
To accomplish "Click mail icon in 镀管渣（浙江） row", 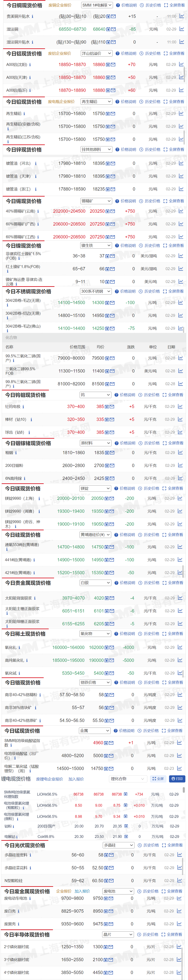I will [113, 189].
